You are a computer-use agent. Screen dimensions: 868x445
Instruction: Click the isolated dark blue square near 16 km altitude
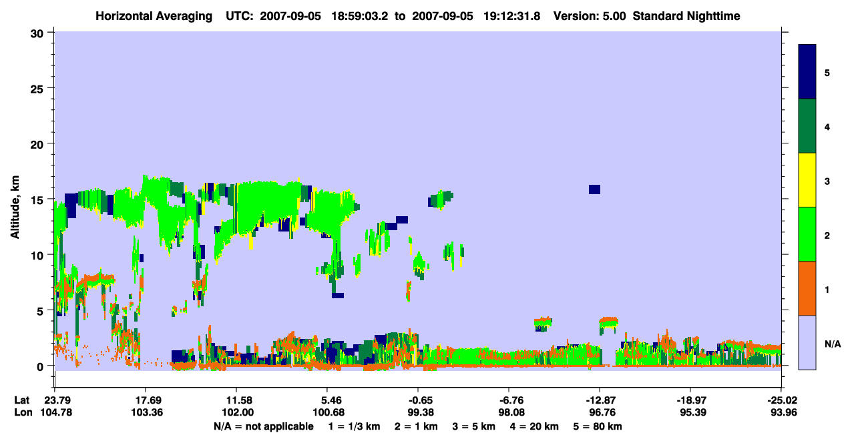[x=594, y=189]
